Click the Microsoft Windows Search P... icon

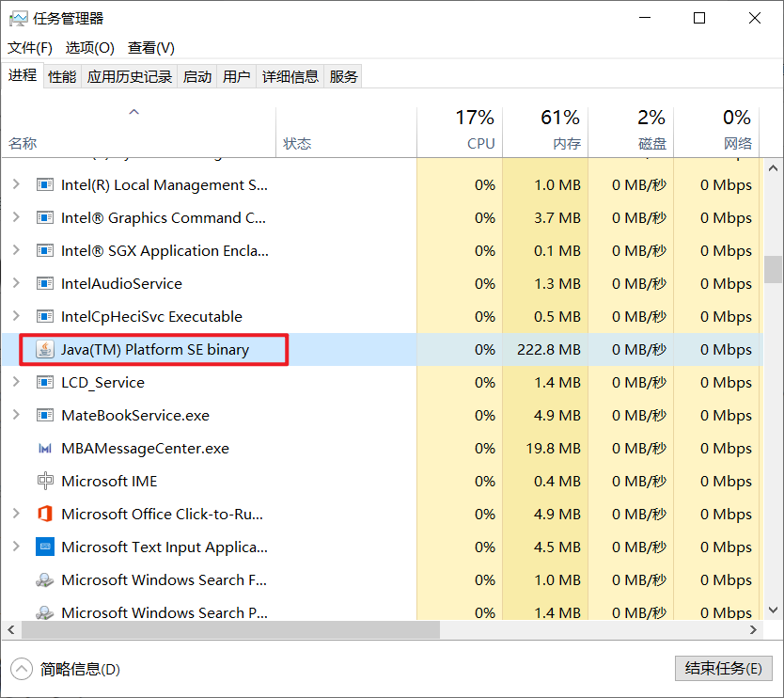click(x=45, y=612)
